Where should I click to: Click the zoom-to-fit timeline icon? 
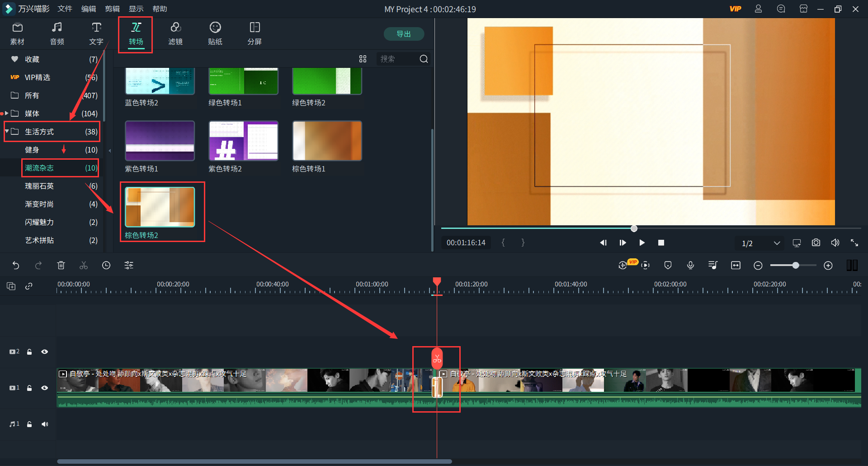736,266
